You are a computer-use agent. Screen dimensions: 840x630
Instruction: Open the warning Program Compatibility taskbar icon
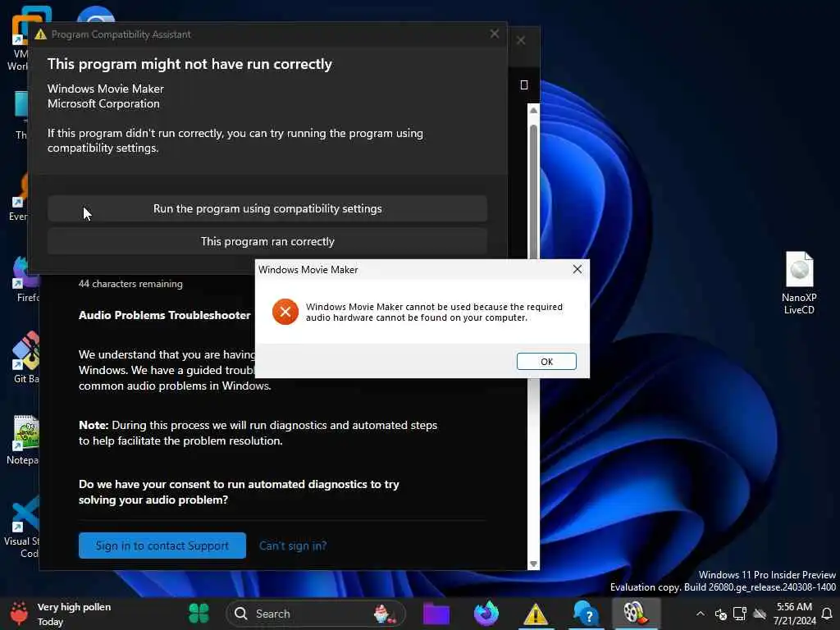click(x=535, y=614)
